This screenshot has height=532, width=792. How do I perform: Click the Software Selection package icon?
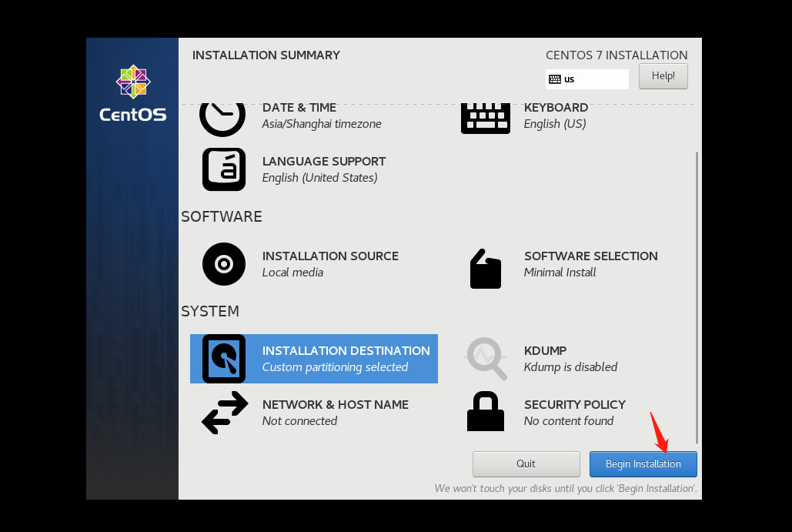coord(486,269)
